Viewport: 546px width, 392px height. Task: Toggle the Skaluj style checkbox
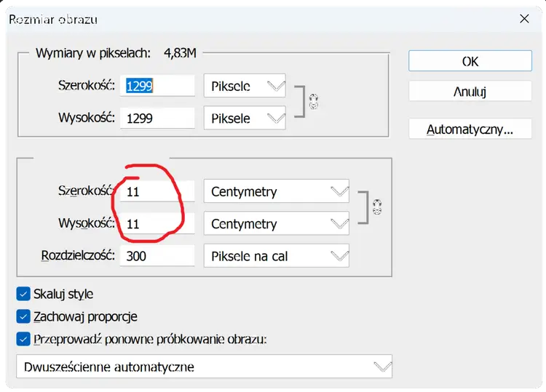click(23, 294)
